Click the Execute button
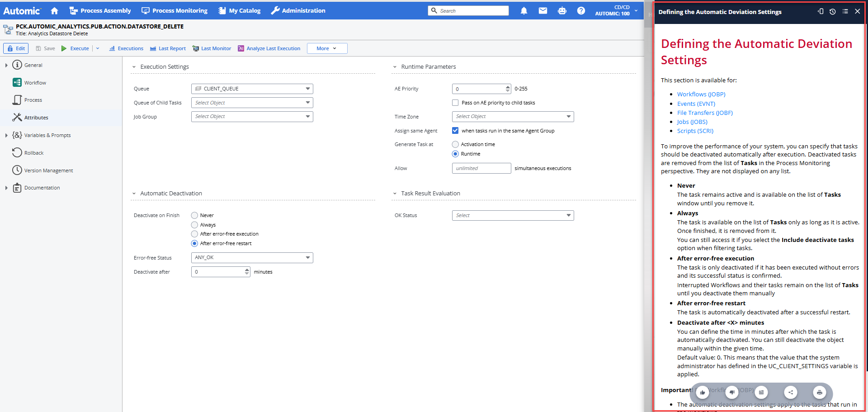This screenshot has height=412, width=868. click(x=75, y=48)
